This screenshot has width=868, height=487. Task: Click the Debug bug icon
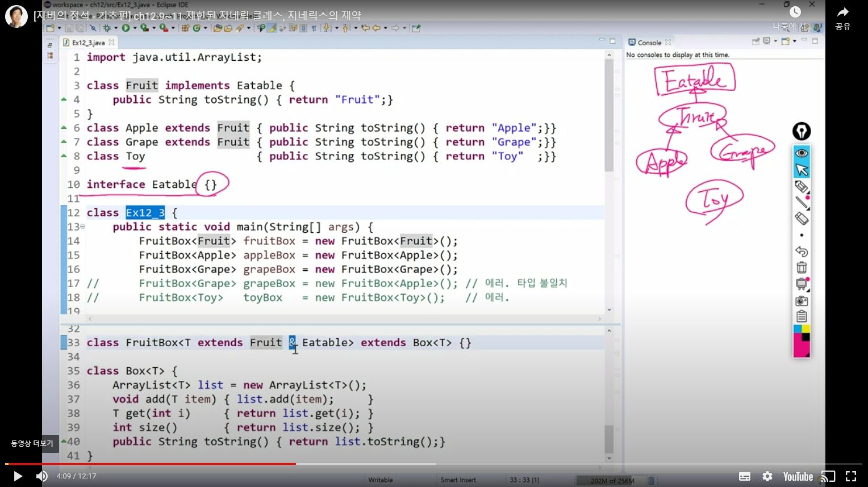tap(107, 28)
